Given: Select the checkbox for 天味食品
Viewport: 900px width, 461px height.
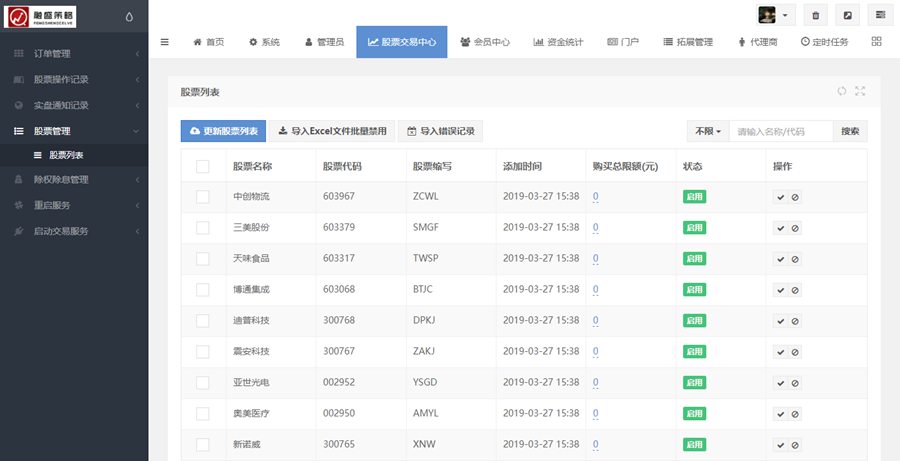Looking at the screenshot, I should 203,259.
